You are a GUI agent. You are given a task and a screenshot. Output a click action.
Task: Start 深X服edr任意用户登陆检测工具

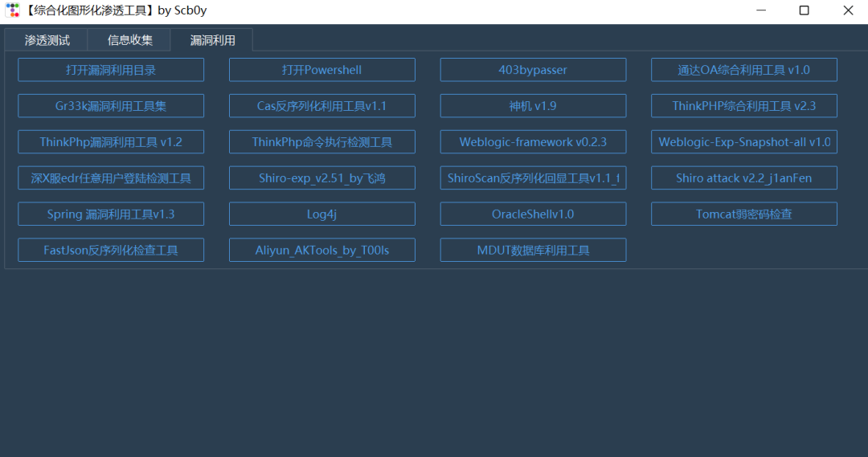[111, 177]
